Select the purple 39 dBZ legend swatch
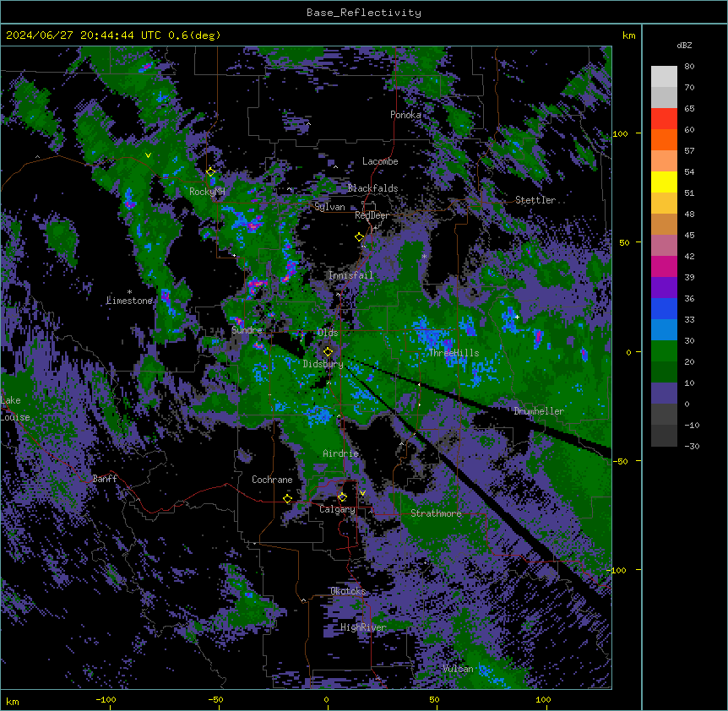Image resolution: width=728 pixels, height=711 pixels. (x=664, y=288)
